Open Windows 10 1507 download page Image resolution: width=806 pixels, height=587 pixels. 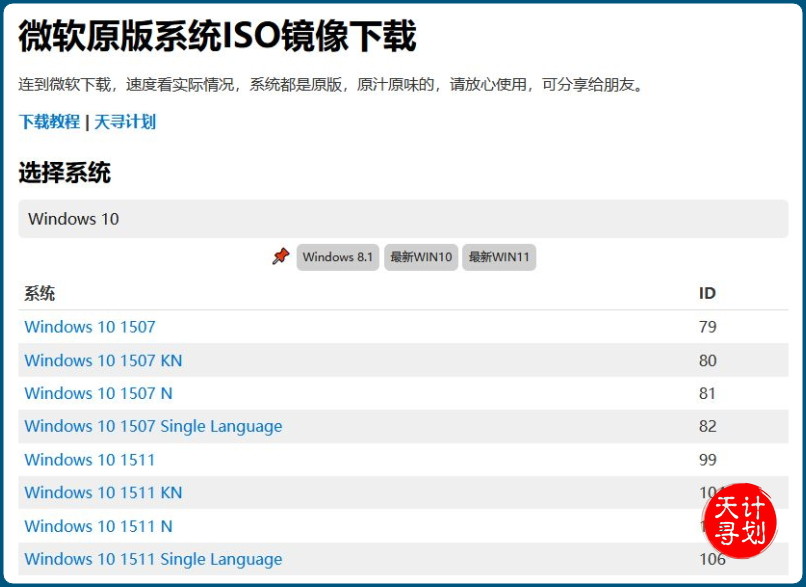90,327
